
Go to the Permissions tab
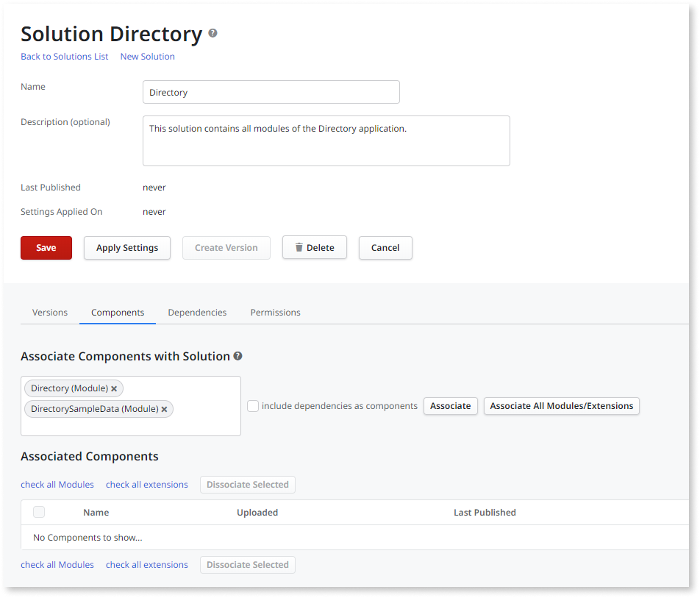(x=275, y=312)
